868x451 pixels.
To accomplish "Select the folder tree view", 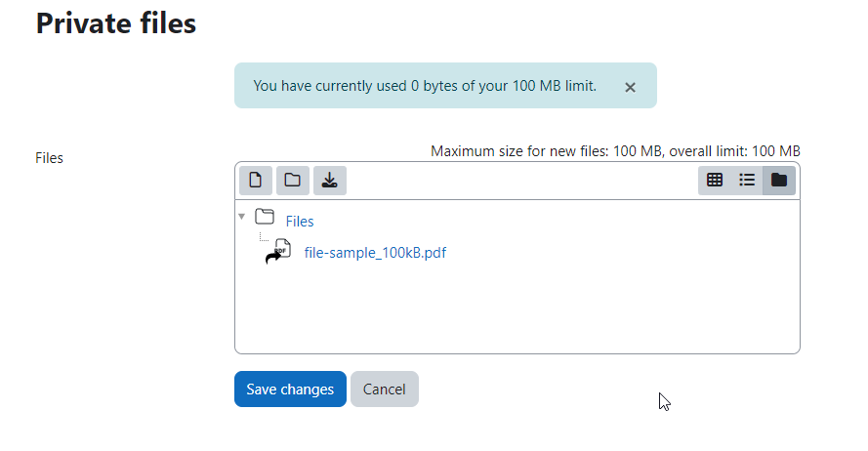I will (779, 181).
